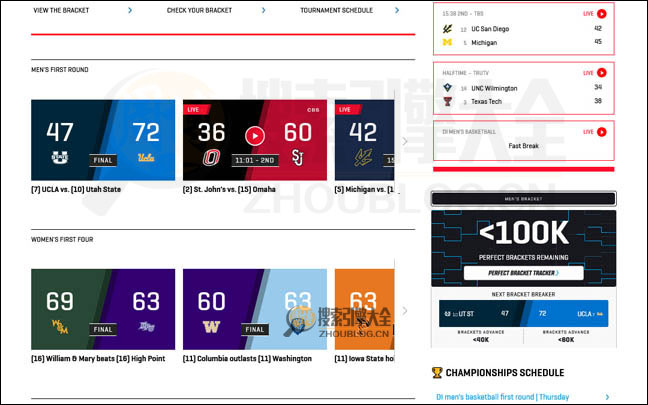Select Michigan team name in sidebar
Screen dimensions: 648x405
pyautogui.click(x=484, y=43)
